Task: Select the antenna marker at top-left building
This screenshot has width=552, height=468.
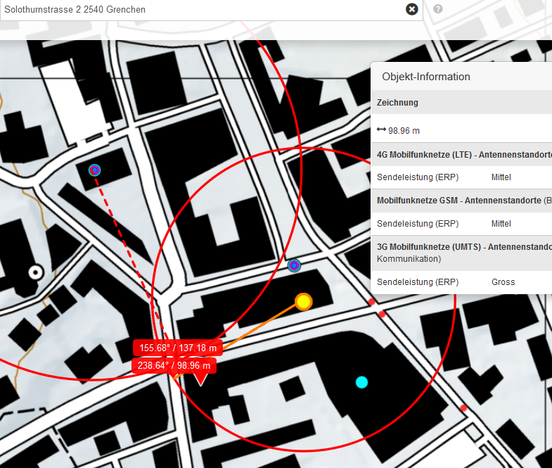Action: click(x=94, y=170)
